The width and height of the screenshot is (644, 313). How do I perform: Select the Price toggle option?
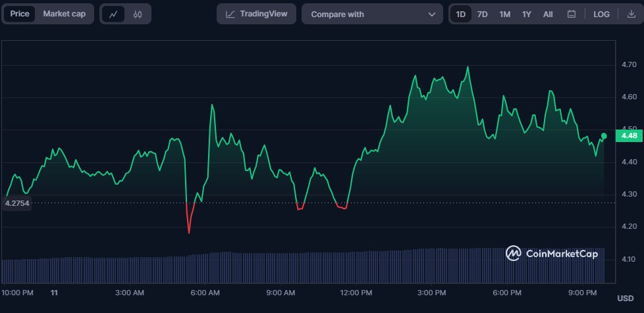[20, 14]
